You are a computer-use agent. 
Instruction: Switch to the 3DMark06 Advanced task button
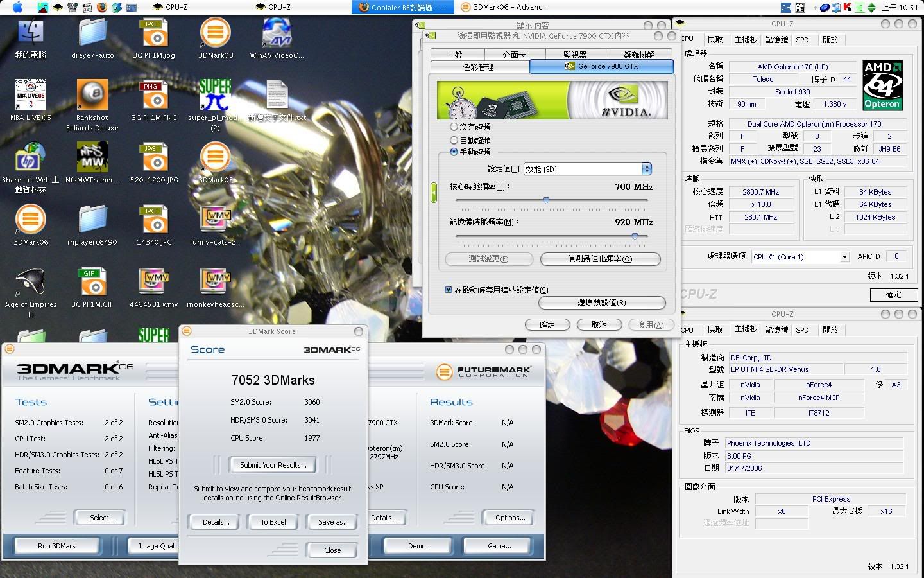pos(504,7)
